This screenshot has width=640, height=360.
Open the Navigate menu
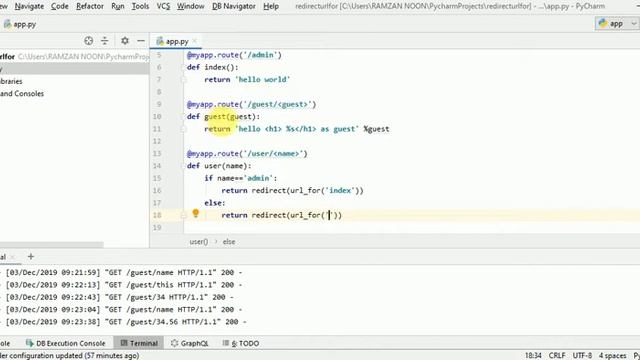click(x=29, y=6)
